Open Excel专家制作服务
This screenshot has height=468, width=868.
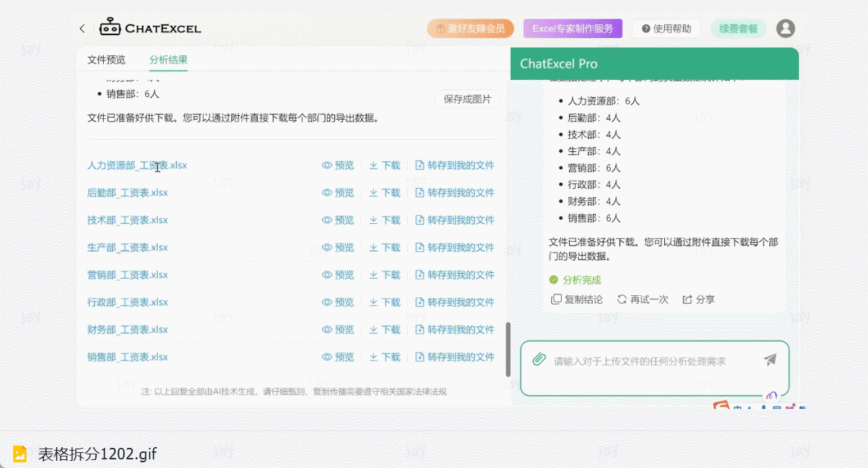coord(573,29)
